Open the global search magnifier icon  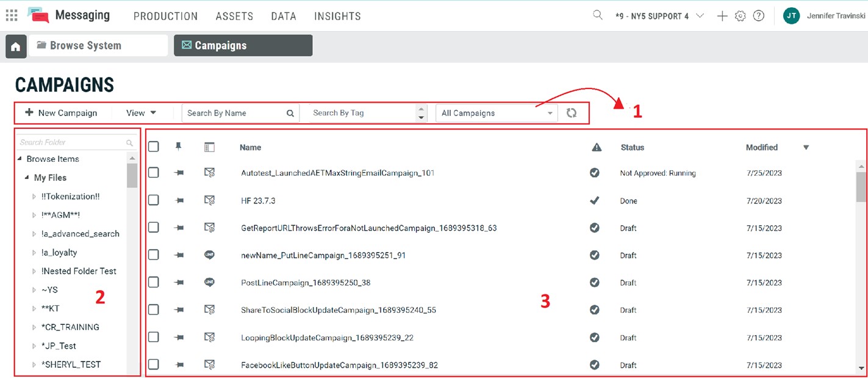click(598, 15)
